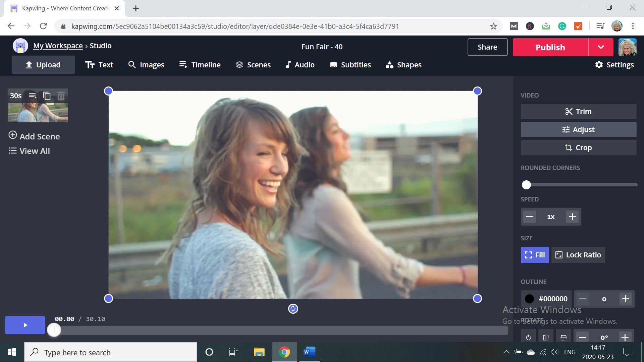This screenshot has width=644, height=362.
Task: Expand Publish dropdown arrow
Action: pos(601,47)
